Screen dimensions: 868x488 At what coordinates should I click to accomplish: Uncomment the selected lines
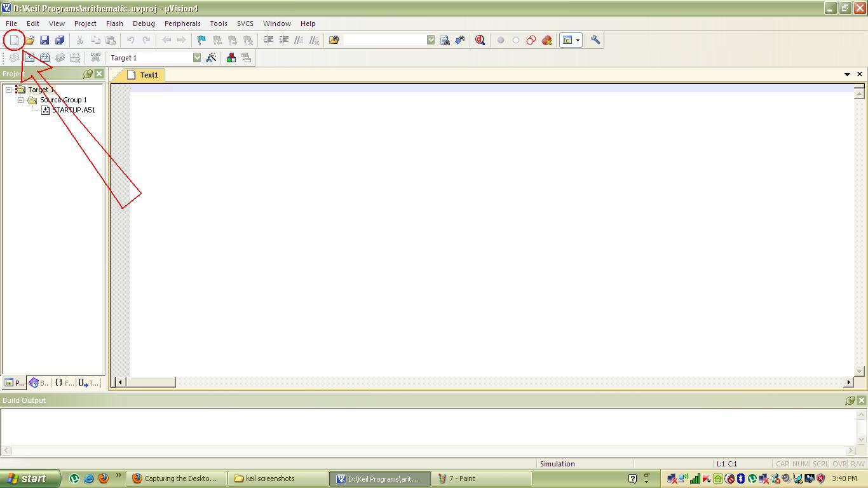[314, 40]
